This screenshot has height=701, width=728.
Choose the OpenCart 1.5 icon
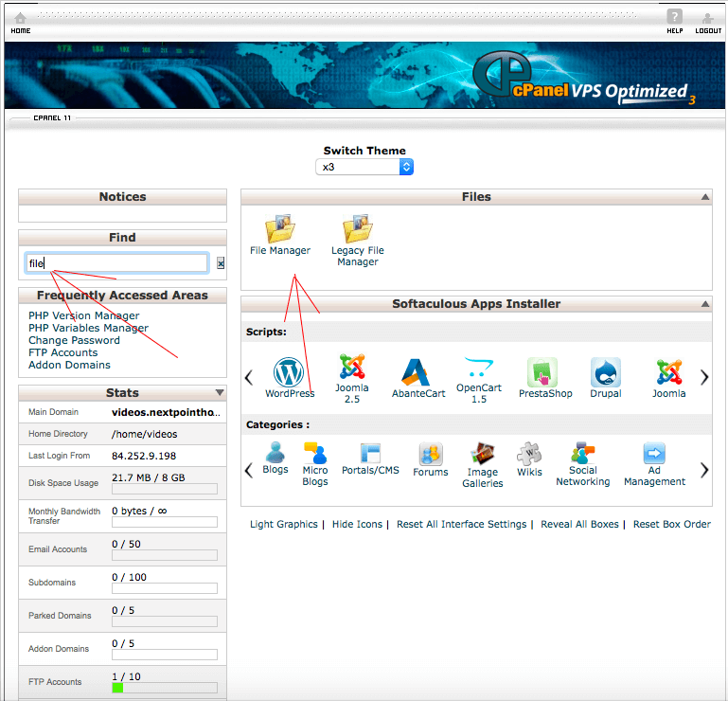[x=479, y=367]
